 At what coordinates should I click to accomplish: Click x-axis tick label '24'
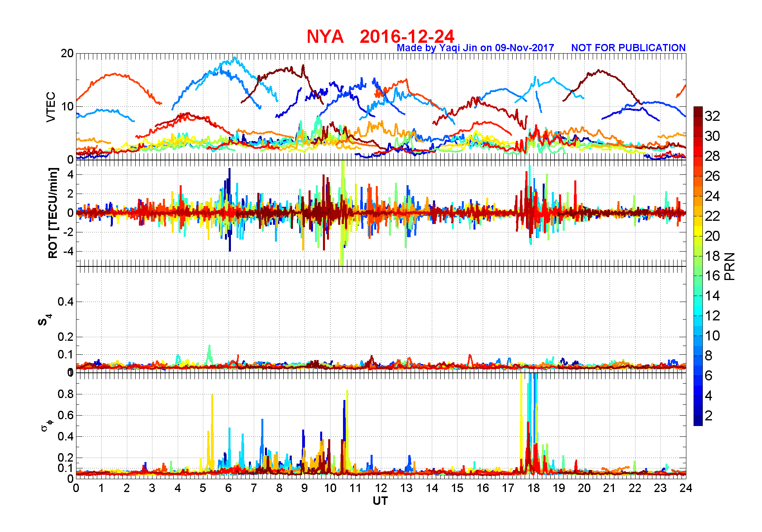tap(686, 488)
